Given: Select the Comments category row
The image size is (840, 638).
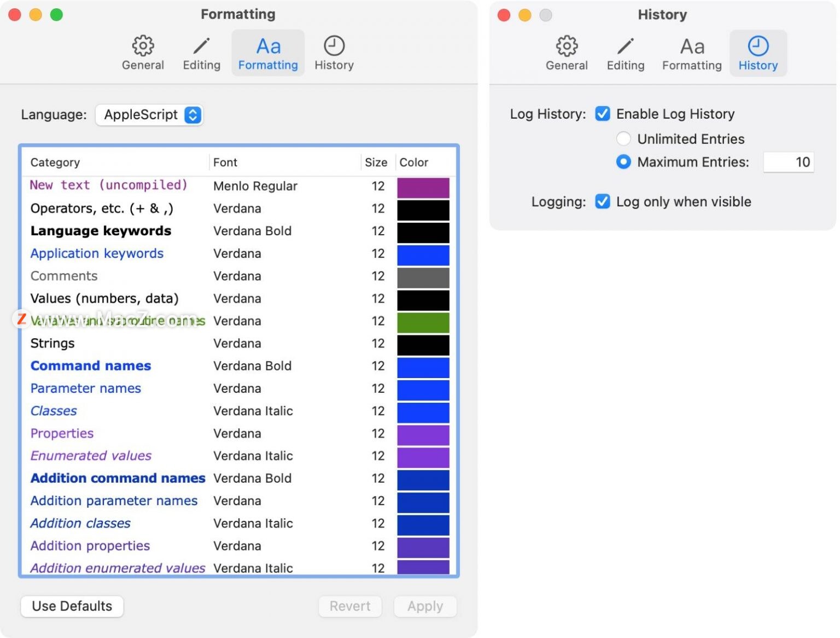Looking at the screenshot, I should point(64,276).
